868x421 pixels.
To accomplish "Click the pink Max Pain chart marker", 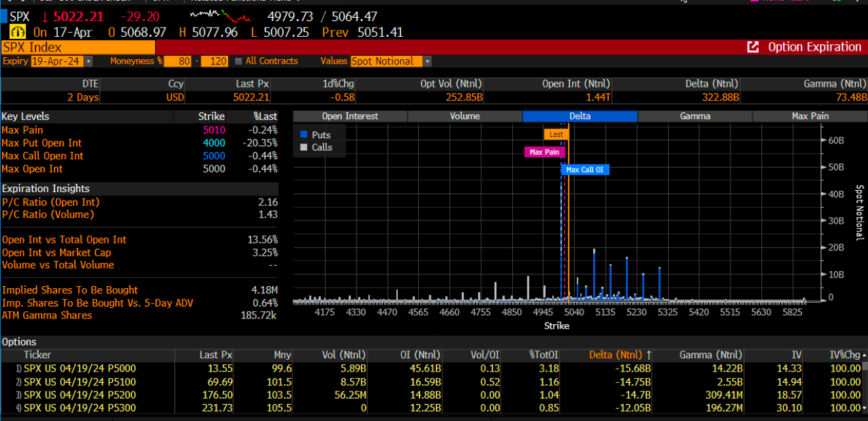I will pos(544,152).
